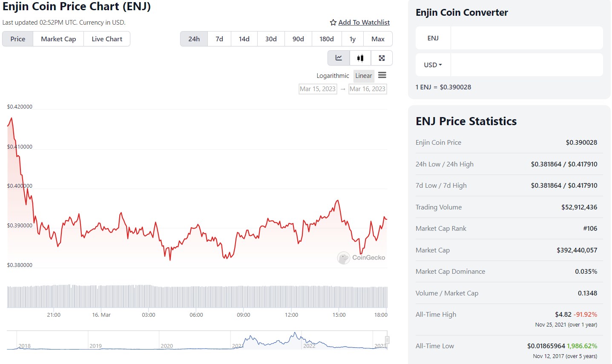Click the 16. Mar x-axis label
612x364 pixels.
point(101,315)
